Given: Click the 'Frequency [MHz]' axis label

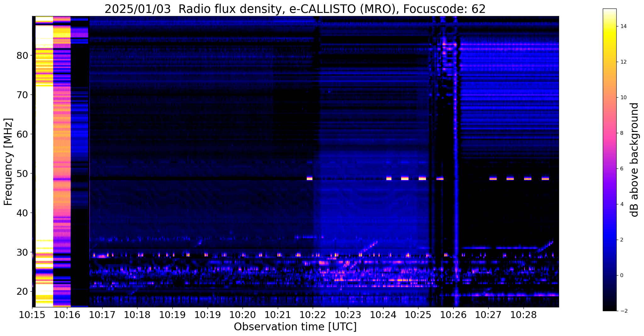Looking at the screenshot, I should pyautogui.click(x=8, y=162).
